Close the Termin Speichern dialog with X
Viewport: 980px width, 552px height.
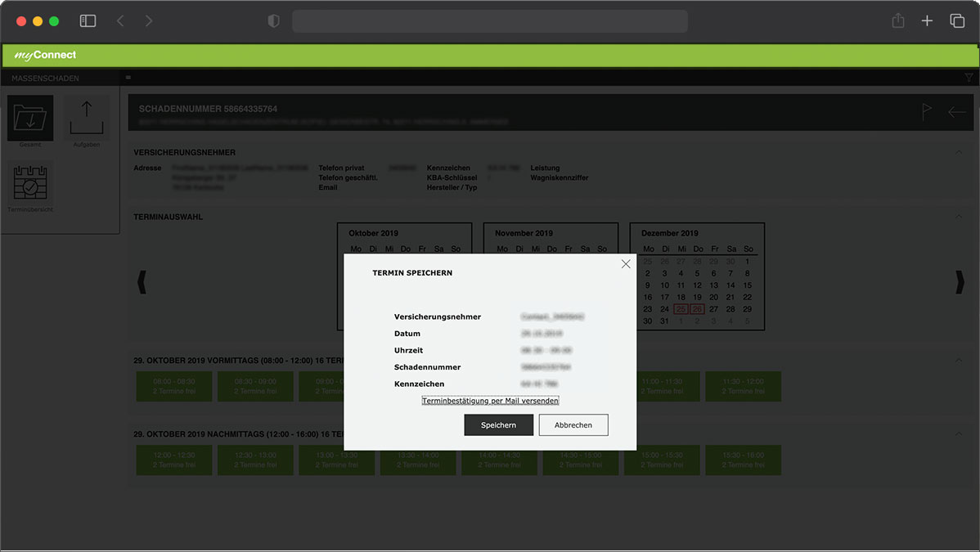tap(626, 263)
